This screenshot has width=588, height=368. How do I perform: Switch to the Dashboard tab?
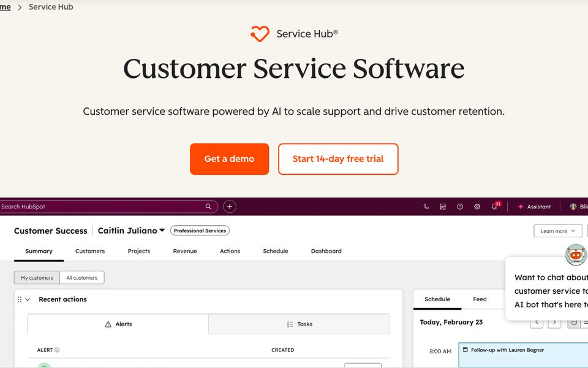[x=326, y=251]
